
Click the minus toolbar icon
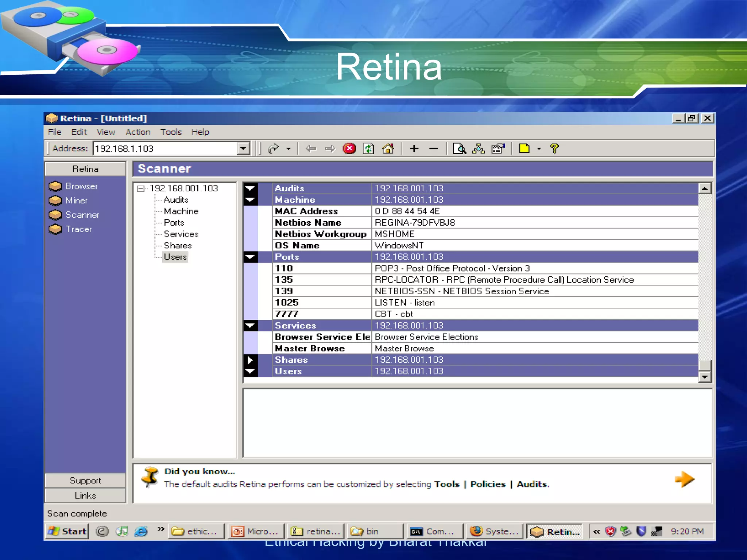(433, 148)
